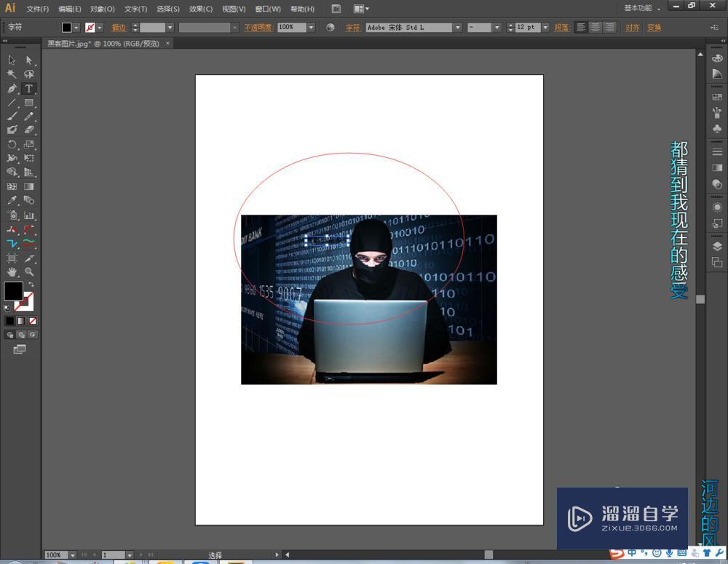
Task: Click 变换 transform link
Action: (x=654, y=28)
